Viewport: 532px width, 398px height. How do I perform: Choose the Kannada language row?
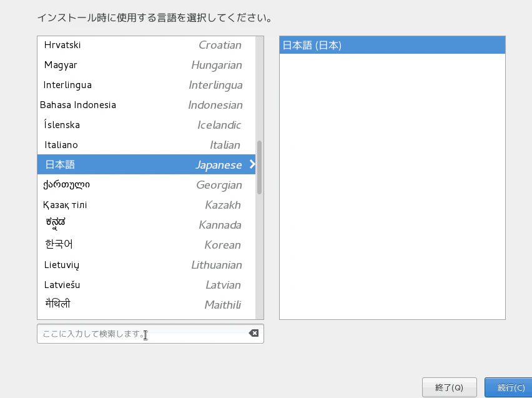146,224
